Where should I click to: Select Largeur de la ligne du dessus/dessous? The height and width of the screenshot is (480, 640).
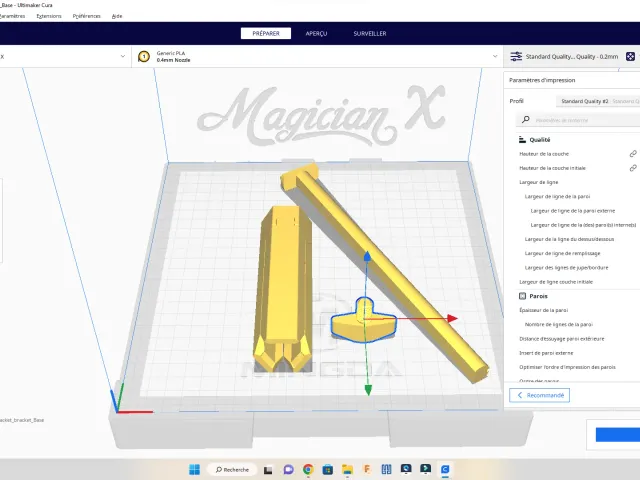(569, 239)
